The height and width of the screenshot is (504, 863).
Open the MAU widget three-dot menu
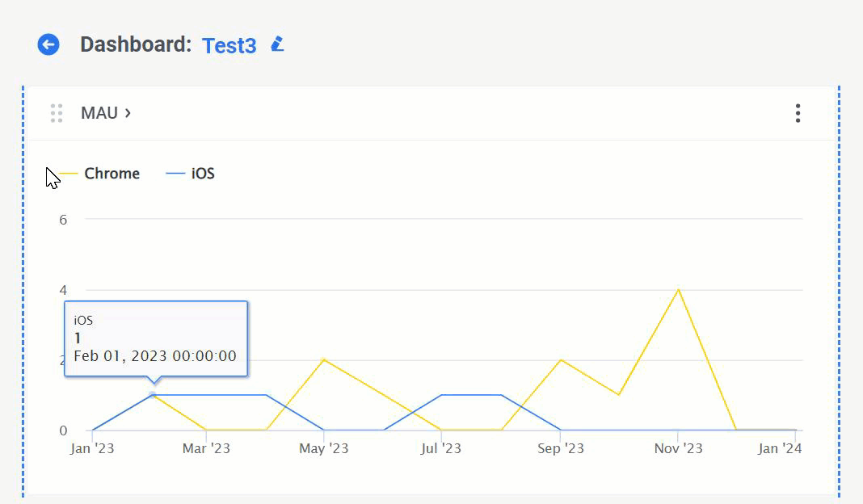(797, 113)
